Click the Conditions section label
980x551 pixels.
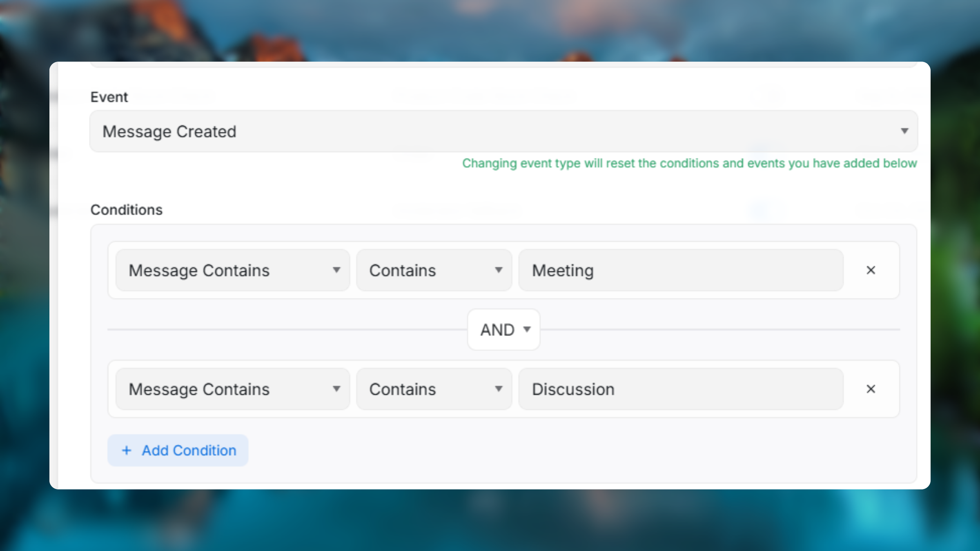click(127, 210)
